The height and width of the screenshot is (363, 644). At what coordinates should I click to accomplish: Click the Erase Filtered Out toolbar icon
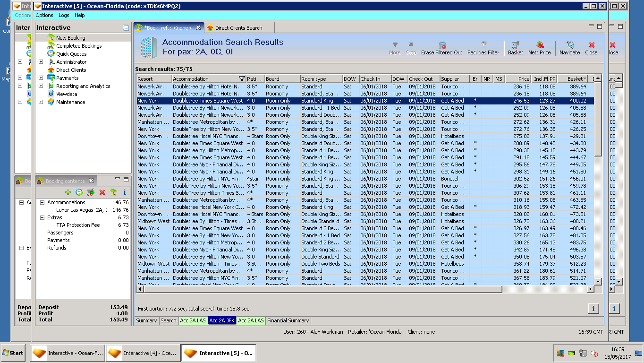click(x=442, y=45)
